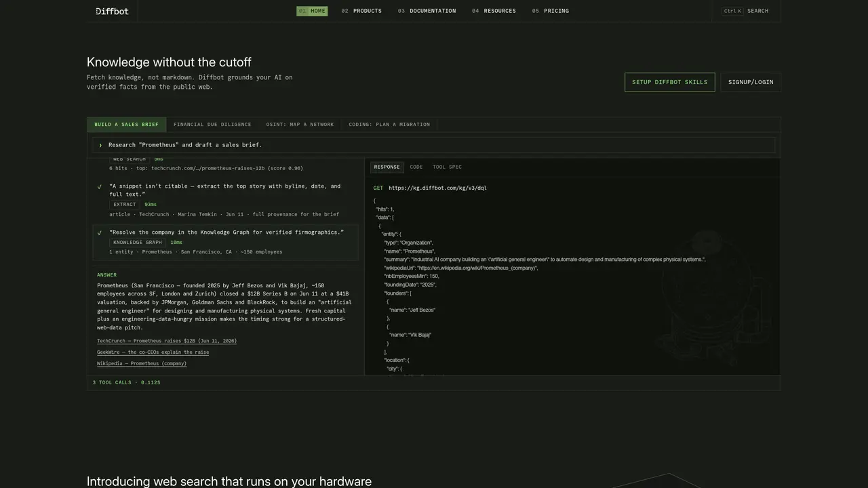The height and width of the screenshot is (488, 868).
Task: Click the Research "Prometheus" prompt field
Action: (434, 145)
